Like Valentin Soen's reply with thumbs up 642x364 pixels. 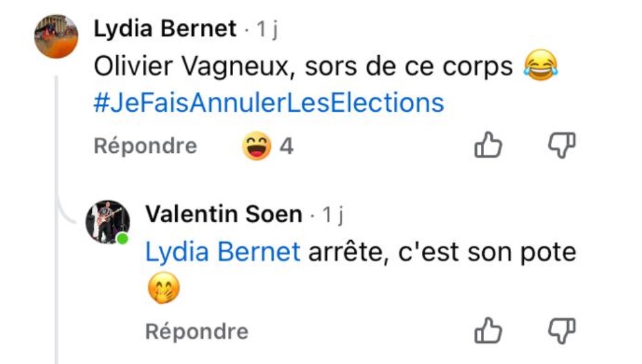488,331
